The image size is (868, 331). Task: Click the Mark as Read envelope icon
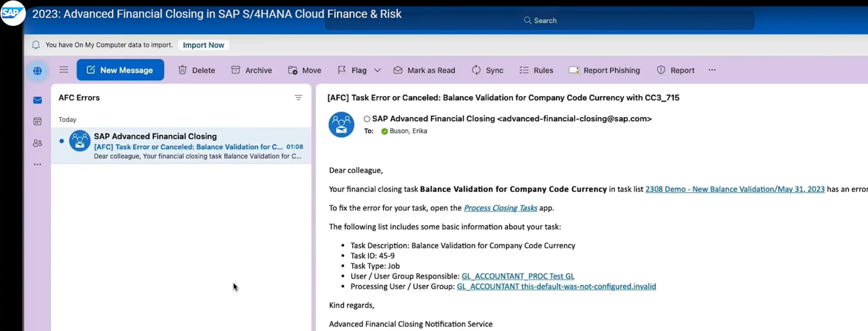pyautogui.click(x=398, y=70)
